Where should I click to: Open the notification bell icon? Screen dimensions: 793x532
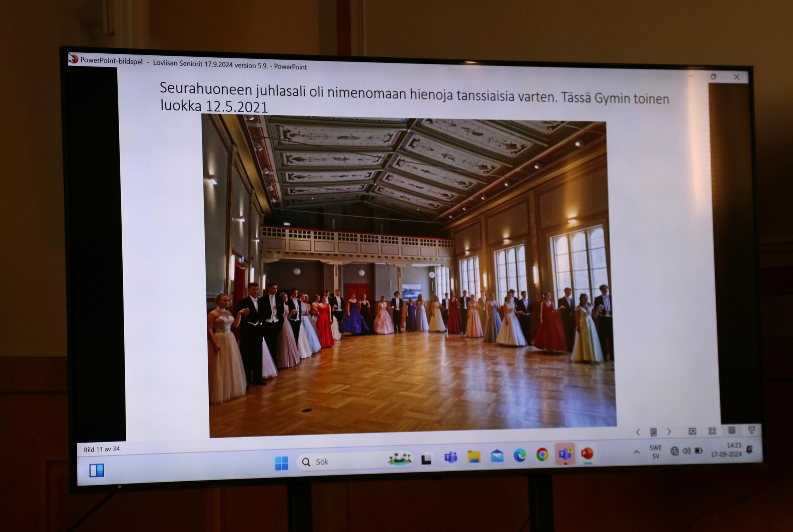point(749,449)
